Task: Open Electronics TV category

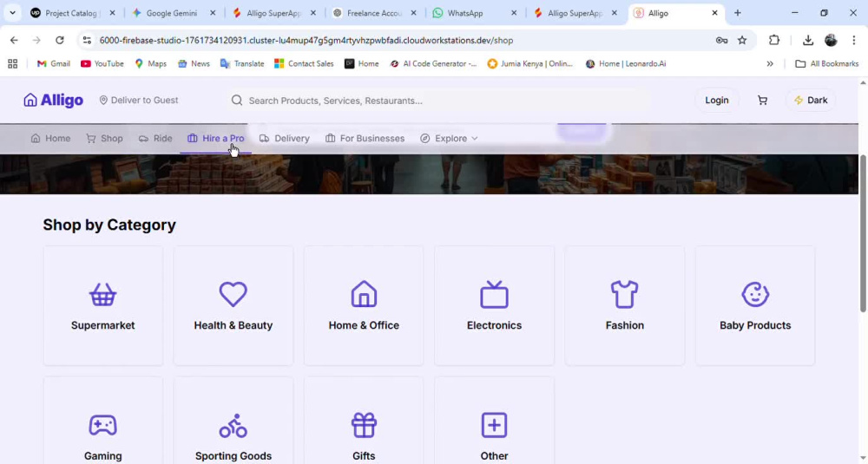Action: pyautogui.click(x=495, y=306)
